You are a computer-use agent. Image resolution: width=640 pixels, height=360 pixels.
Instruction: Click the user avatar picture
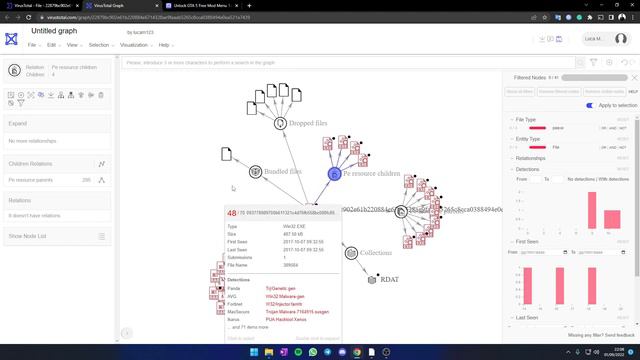pos(621,39)
